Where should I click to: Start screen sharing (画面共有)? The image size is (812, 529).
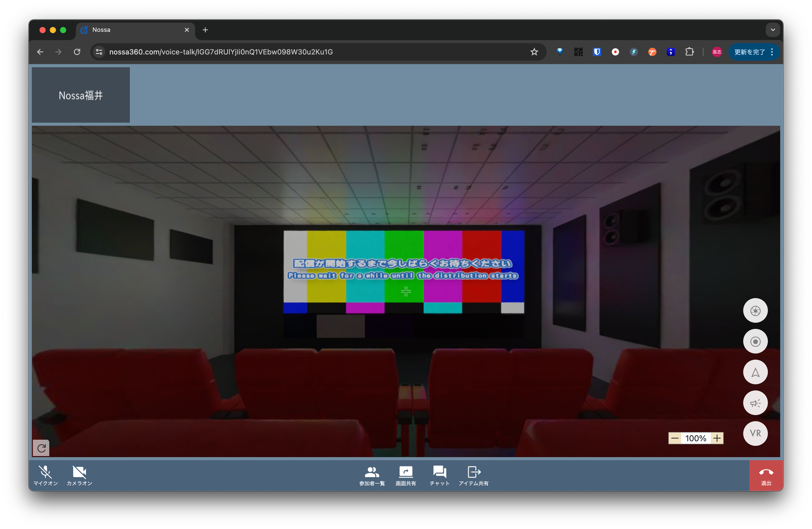(x=406, y=475)
